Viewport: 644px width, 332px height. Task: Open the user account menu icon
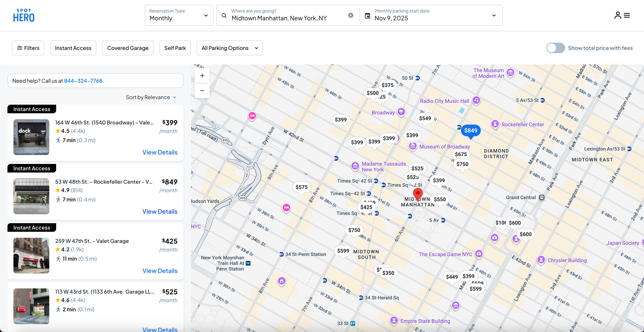click(x=618, y=15)
